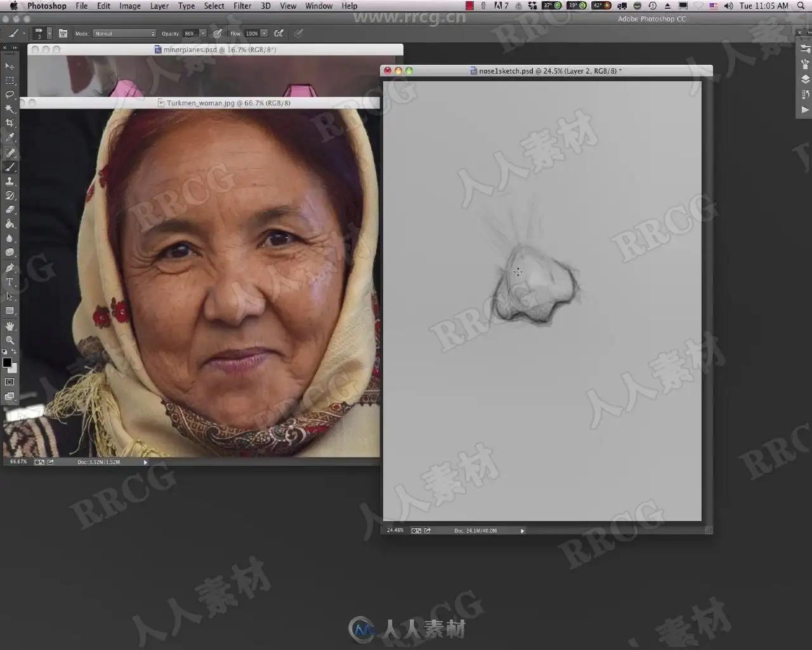Open the Layer menu
The height and width of the screenshot is (650, 812).
[159, 6]
